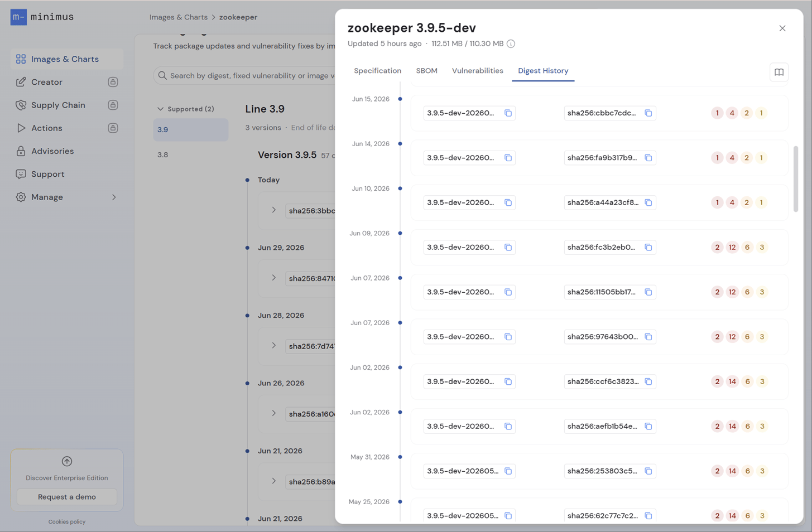Go to Images & Charts in sidebar
Viewport: 812px width, 532px height.
pos(66,59)
